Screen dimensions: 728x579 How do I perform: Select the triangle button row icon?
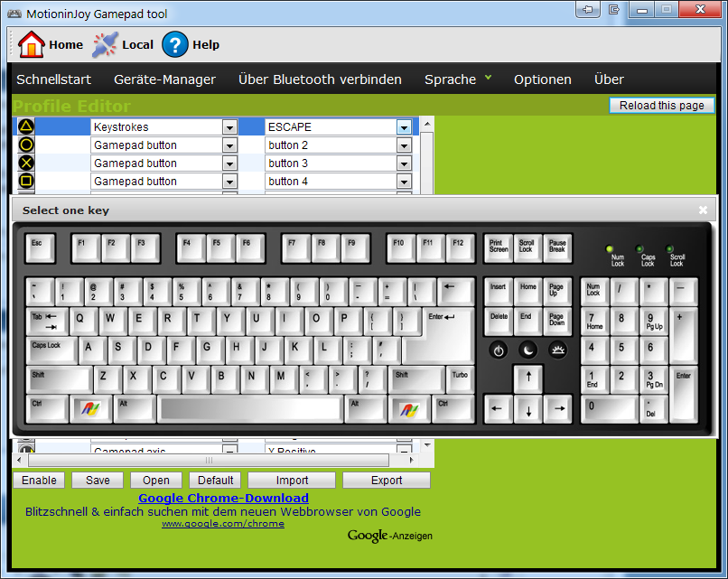(26, 126)
